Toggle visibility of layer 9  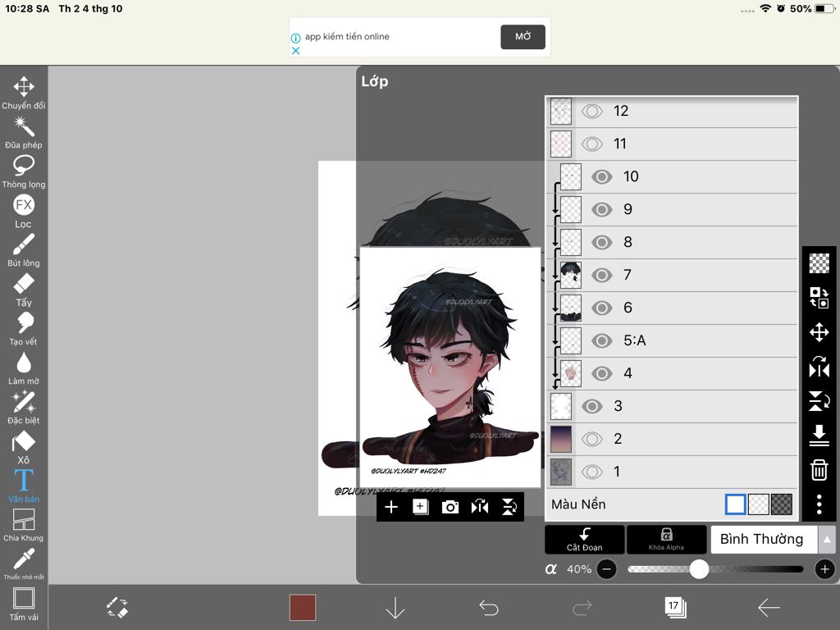point(601,209)
